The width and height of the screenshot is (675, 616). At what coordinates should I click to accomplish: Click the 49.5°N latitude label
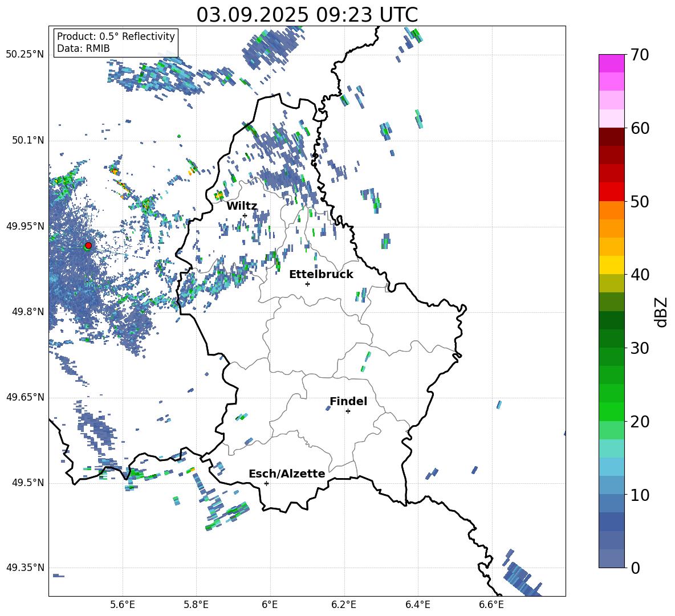point(27,483)
